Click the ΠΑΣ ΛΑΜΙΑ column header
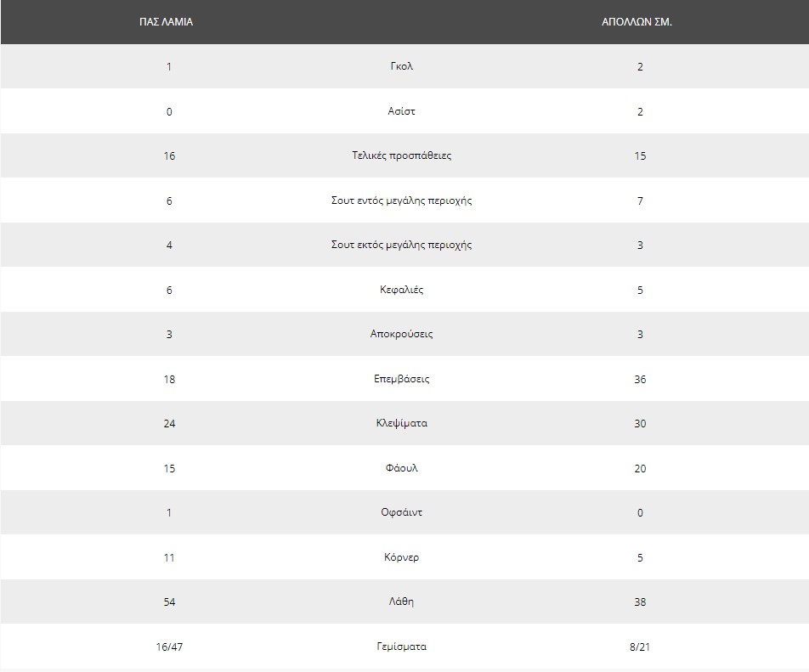 tap(166, 21)
